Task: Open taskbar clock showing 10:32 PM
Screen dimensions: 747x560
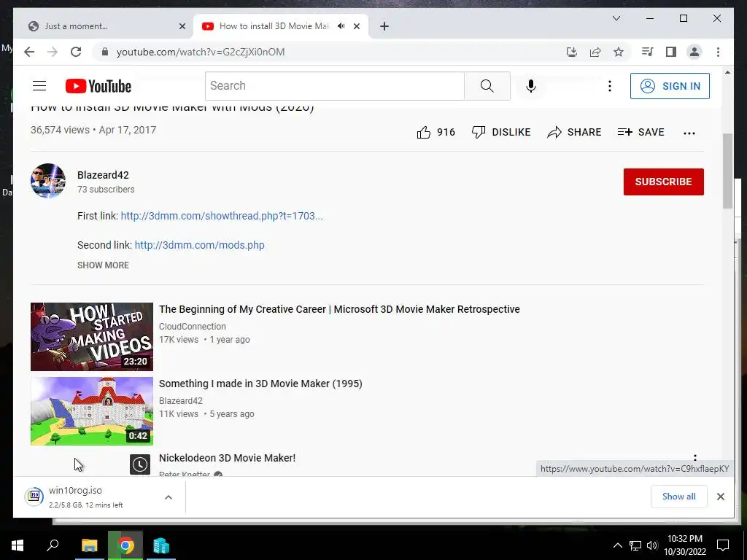Action: point(684,545)
